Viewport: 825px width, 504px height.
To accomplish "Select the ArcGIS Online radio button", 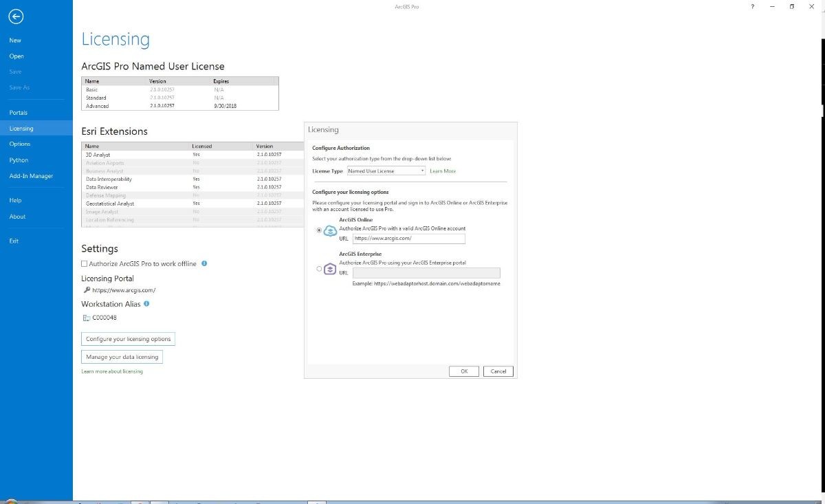I will coord(318,229).
